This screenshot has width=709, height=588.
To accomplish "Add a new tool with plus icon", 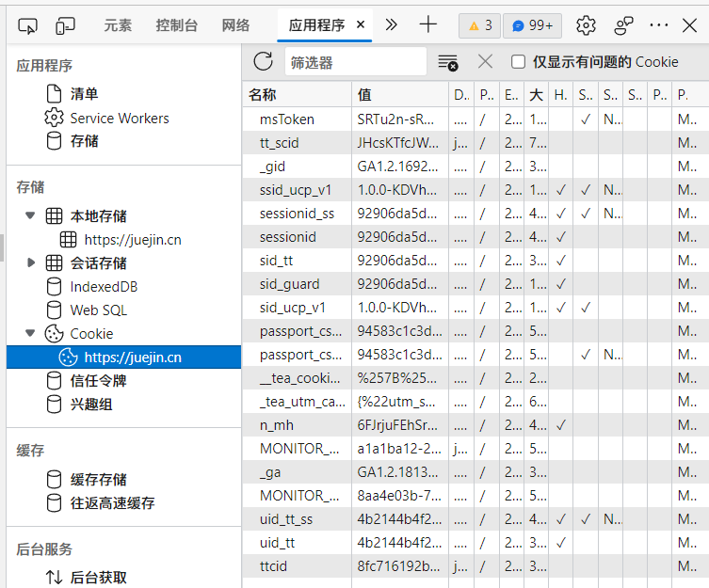I will coord(427,24).
